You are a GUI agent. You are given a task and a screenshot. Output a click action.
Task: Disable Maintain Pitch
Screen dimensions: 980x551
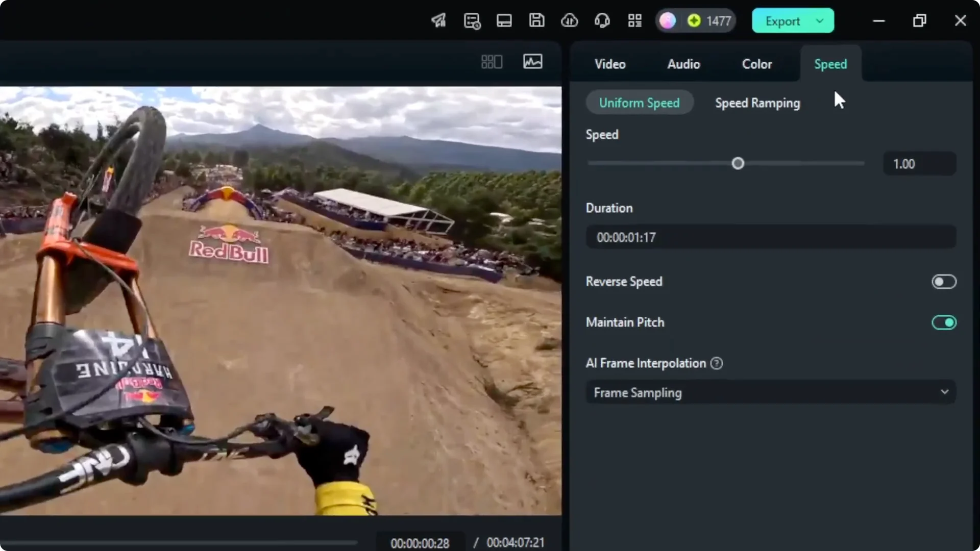(944, 322)
